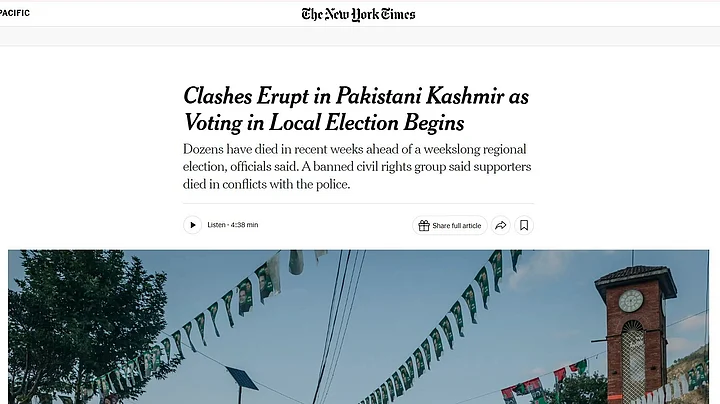The image size is (720, 404).
Task: Click the brick clock tower in the photo
Action: 635,333
